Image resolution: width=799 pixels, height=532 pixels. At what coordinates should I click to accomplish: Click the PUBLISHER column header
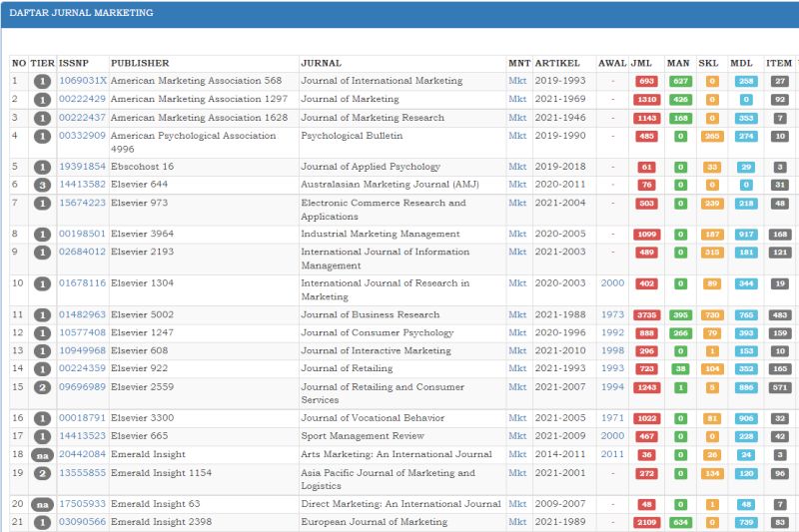coord(140,63)
